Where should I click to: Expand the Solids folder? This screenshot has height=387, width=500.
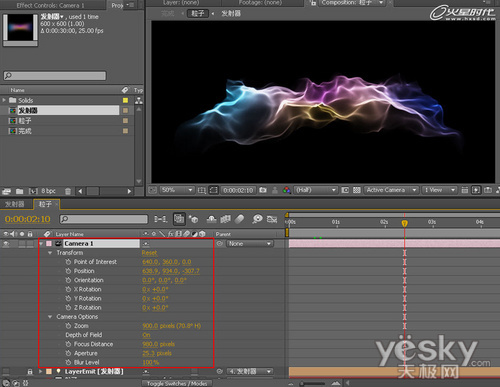4,100
